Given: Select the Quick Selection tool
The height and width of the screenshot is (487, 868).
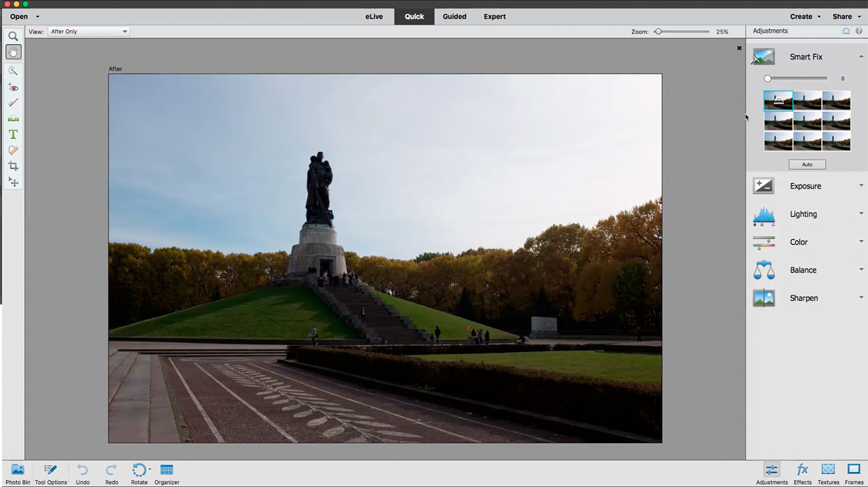Looking at the screenshot, I should [13, 71].
